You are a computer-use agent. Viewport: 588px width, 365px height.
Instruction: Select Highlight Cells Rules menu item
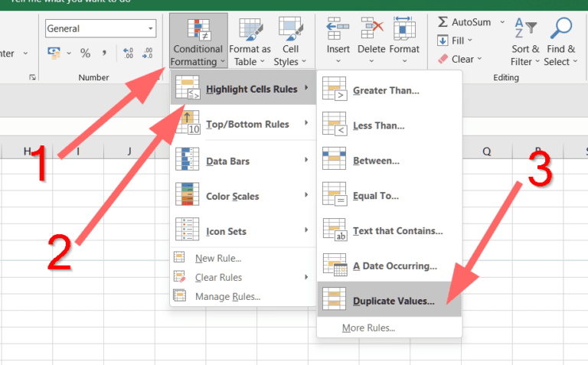click(x=243, y=89)
